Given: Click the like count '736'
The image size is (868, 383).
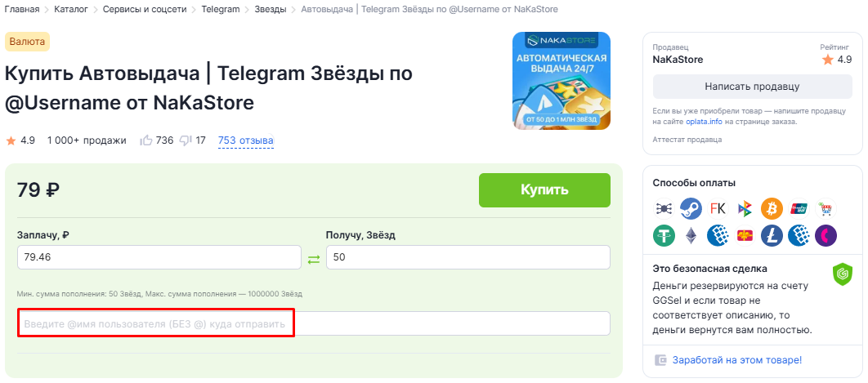Looking at the screenshot, I should click(x=165, y=140).
